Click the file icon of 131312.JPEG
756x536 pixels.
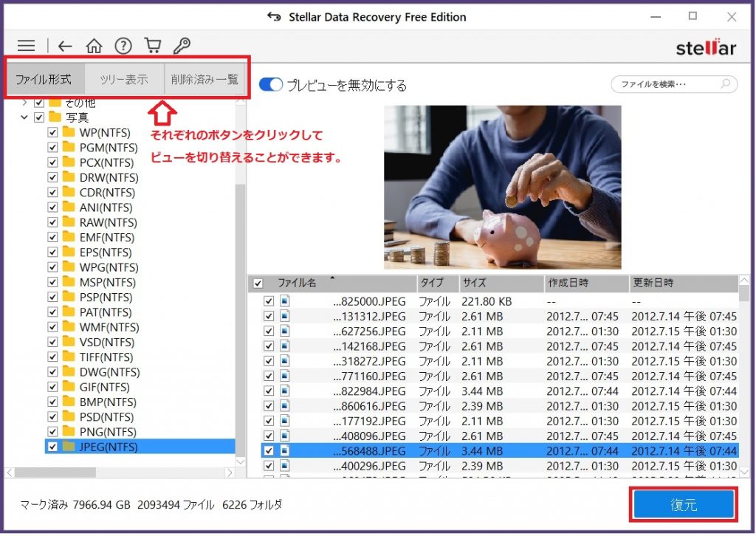285,316
